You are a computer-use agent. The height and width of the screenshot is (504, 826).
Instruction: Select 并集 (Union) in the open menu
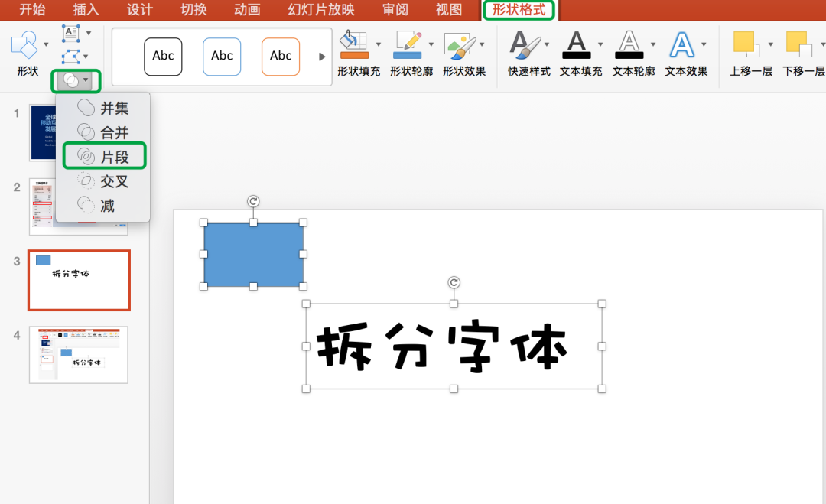click(104, 108)
